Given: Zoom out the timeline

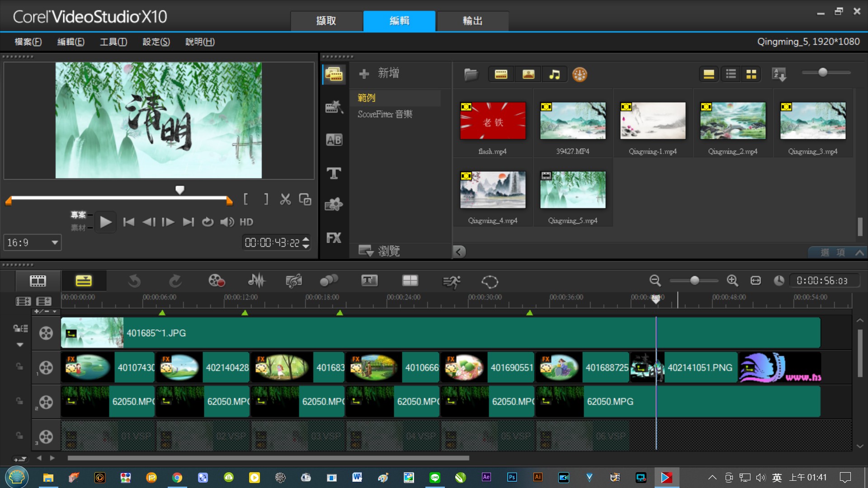Looking at the screenshot, I should coord(655,281).
